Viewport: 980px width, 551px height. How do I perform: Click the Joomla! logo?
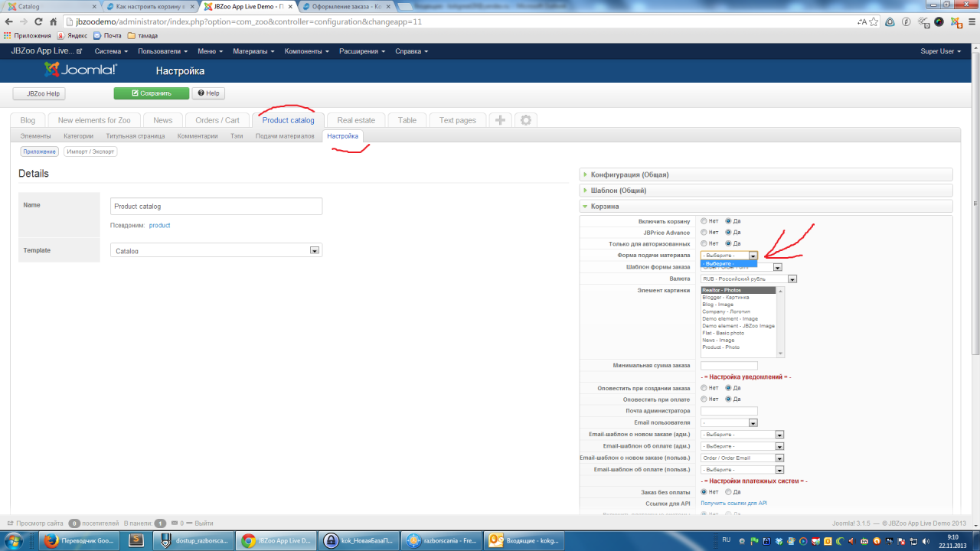tap(80, 70)
